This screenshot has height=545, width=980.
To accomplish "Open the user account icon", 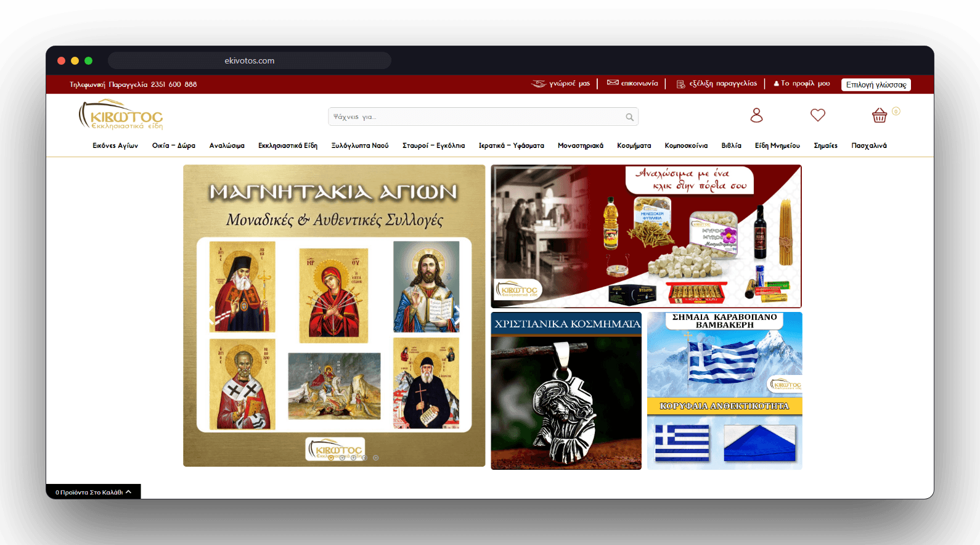I will tap(756, 115).
